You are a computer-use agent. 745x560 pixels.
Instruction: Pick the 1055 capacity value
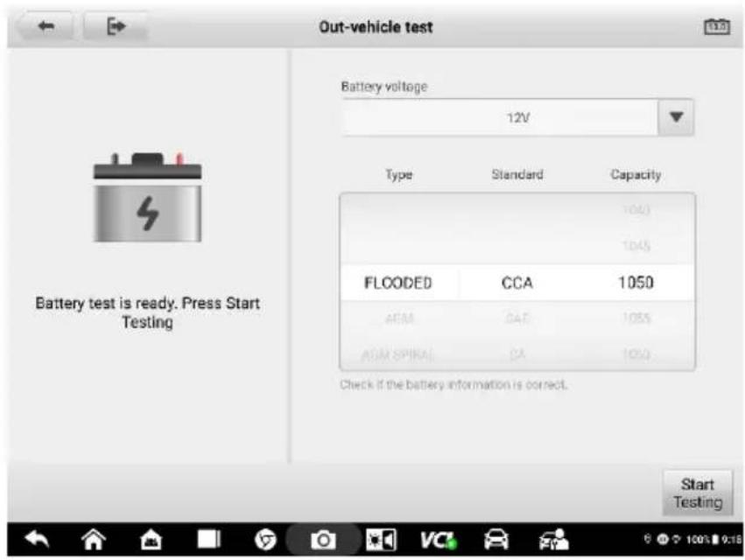tap(636, 318)
